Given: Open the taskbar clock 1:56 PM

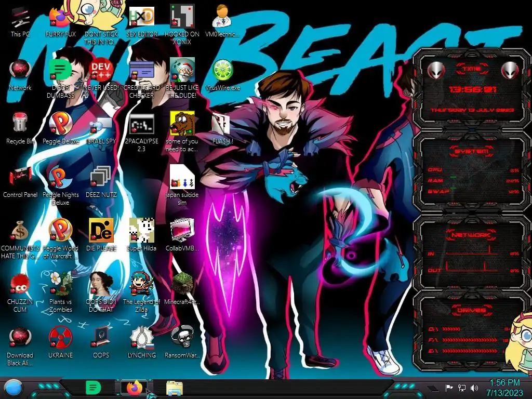Looking at the screenshot, I should [x=504, y=388].
